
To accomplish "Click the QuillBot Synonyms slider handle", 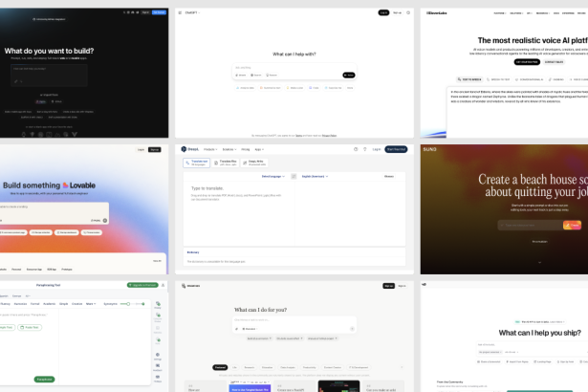I will (x=128, y=304).
